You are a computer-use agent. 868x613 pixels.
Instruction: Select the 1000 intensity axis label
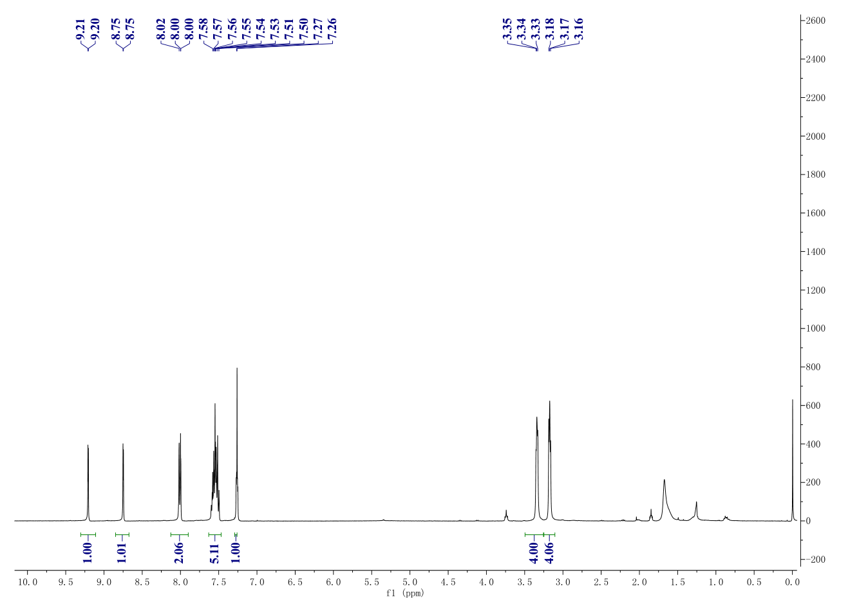[816, 328]
